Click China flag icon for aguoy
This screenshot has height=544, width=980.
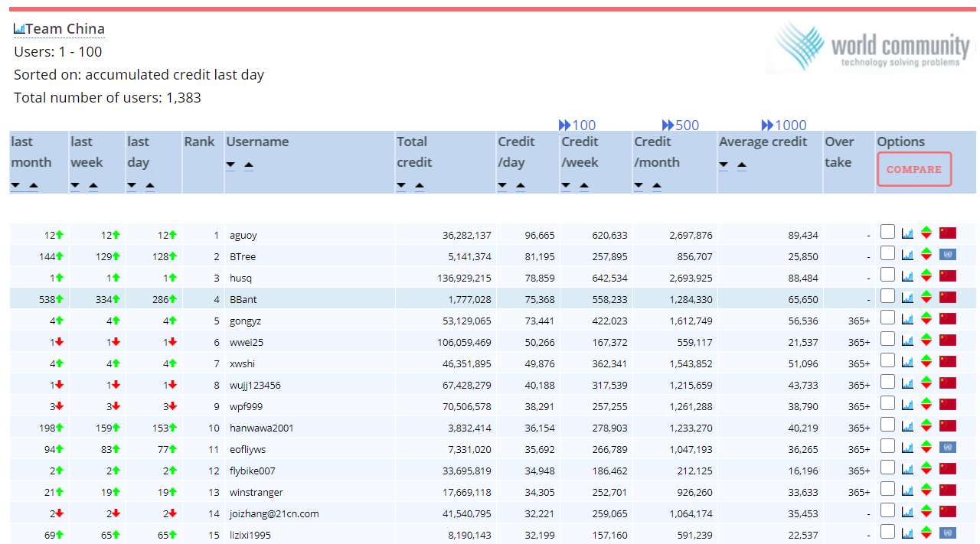tap(948, 233)
